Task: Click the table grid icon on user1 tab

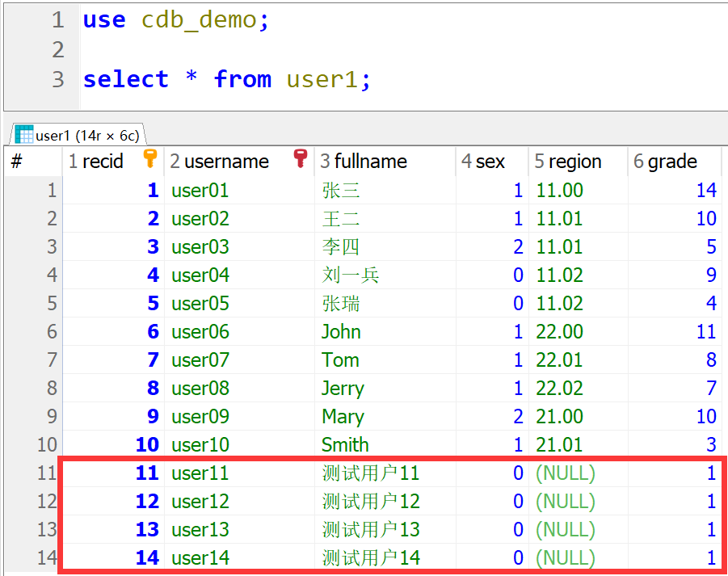Action: [23, 134]
